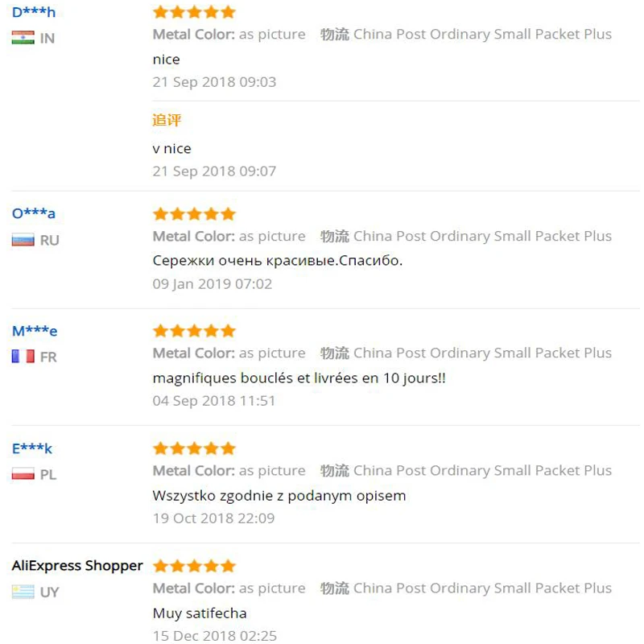Click the AliExpress Shopper username
644x644 pixels.
[x=77, y=566]
